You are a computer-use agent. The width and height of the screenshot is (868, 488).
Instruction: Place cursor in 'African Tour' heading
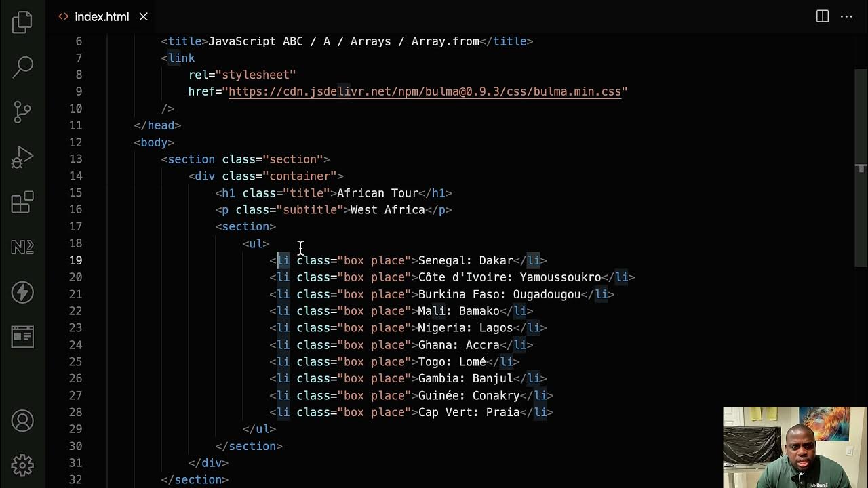(x=378, y=193)
